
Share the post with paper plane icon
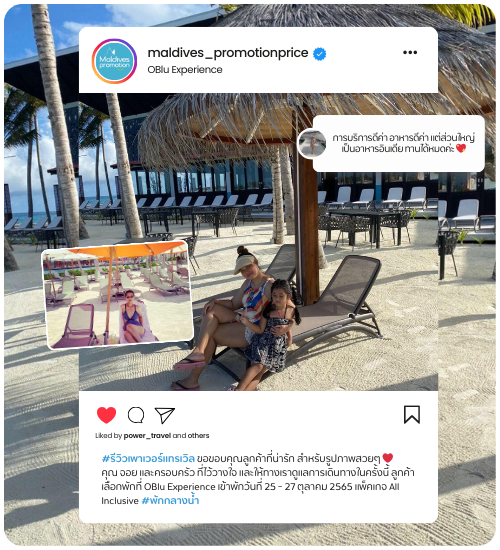coord(165,415)
